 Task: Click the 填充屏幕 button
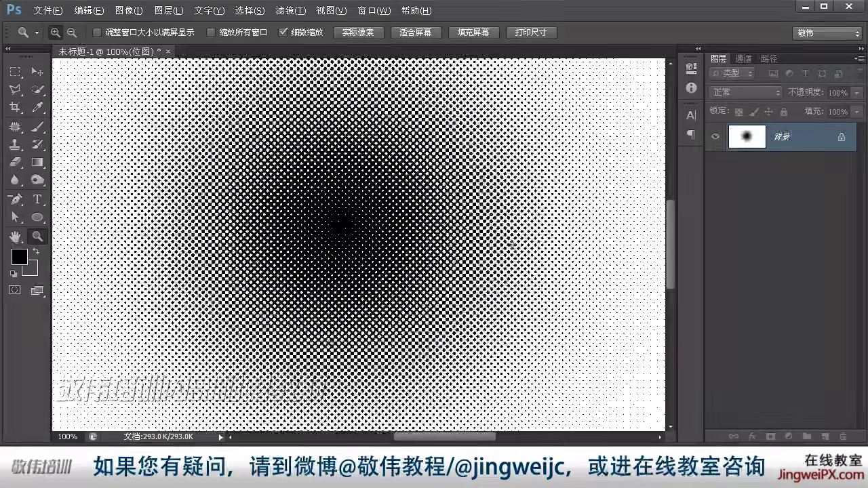click(x=474, y=33)
